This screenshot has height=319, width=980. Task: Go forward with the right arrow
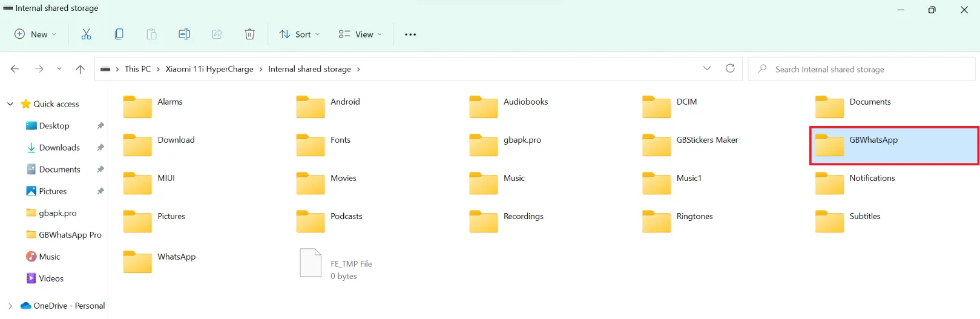coord(39,69)
